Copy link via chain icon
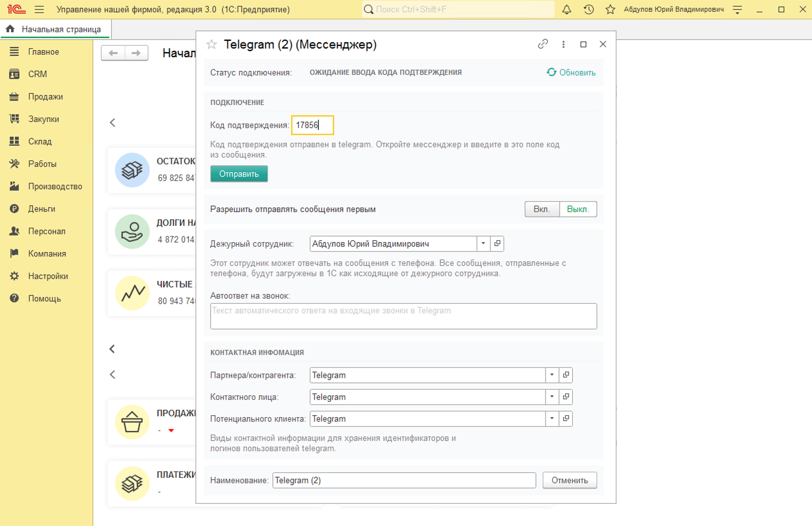Image resolution: width=812 pixels, height=526 pixels. [x=542, y=44]
